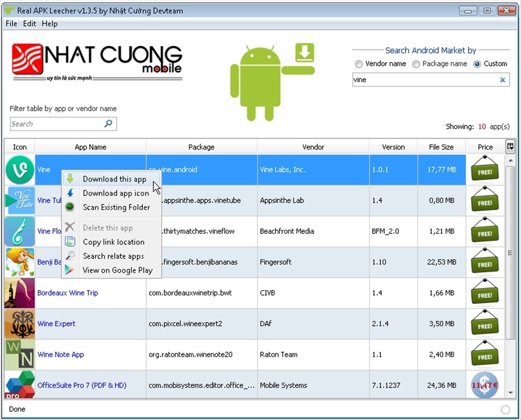Open the Help menu

coord(49,24)
